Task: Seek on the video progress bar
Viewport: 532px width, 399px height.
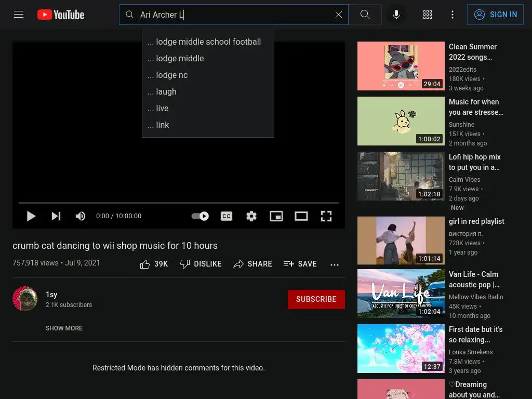Action: [179, 203]
